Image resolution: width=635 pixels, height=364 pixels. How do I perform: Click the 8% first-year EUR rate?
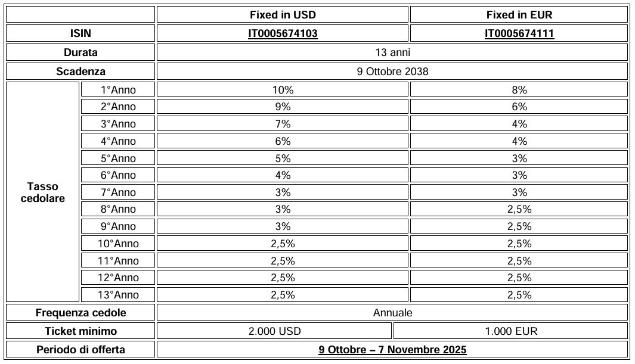point(519,90)
